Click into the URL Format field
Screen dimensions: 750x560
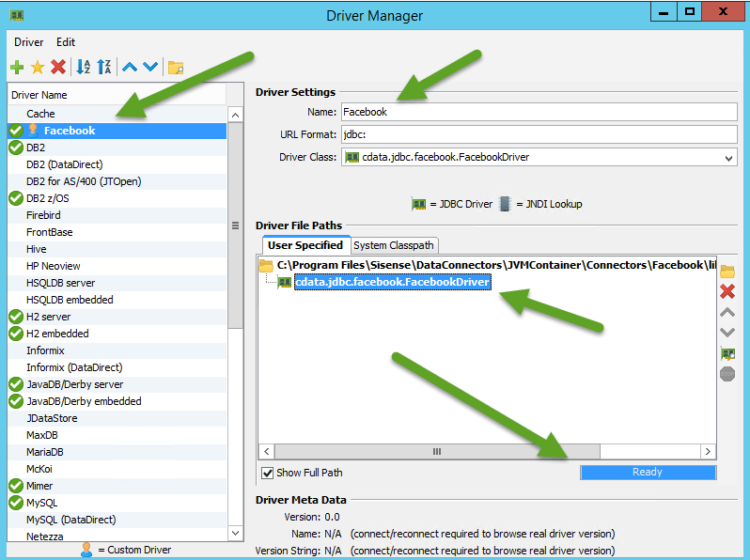tap(539, 134)
